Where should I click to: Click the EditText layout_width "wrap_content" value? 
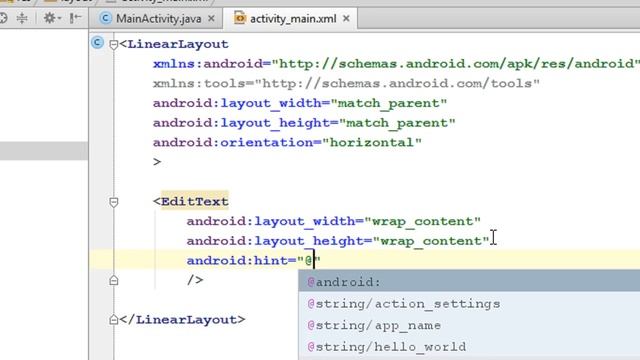pos(422,221)
